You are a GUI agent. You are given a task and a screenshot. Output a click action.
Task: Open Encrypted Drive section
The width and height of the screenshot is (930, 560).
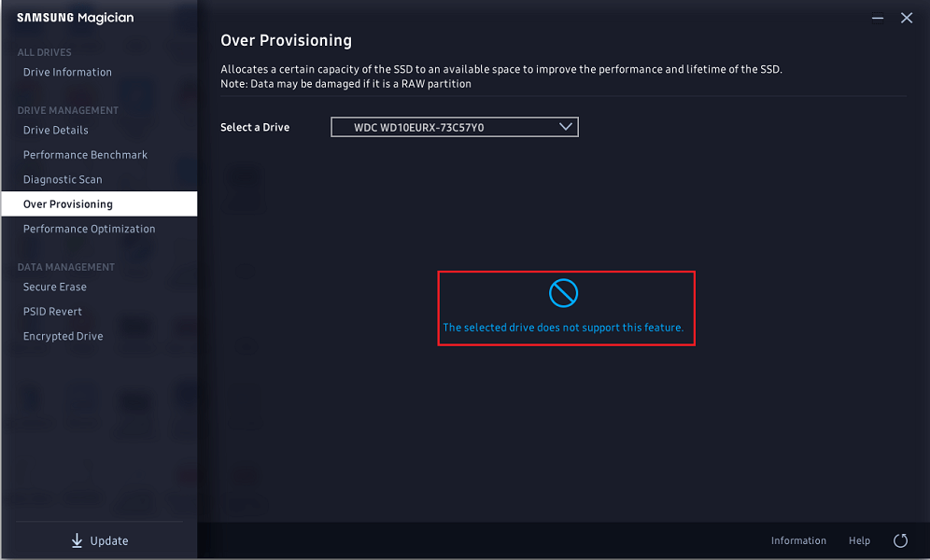[x=63, y=336]
